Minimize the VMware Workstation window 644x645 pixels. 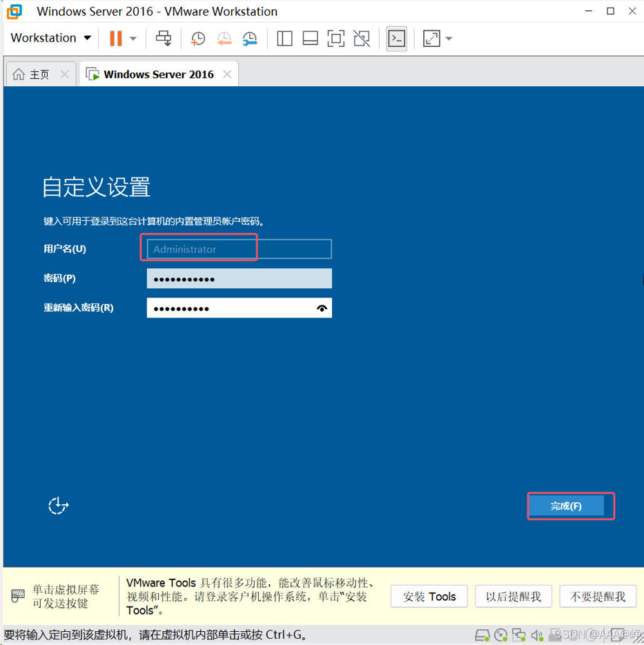tap(589, 11)
